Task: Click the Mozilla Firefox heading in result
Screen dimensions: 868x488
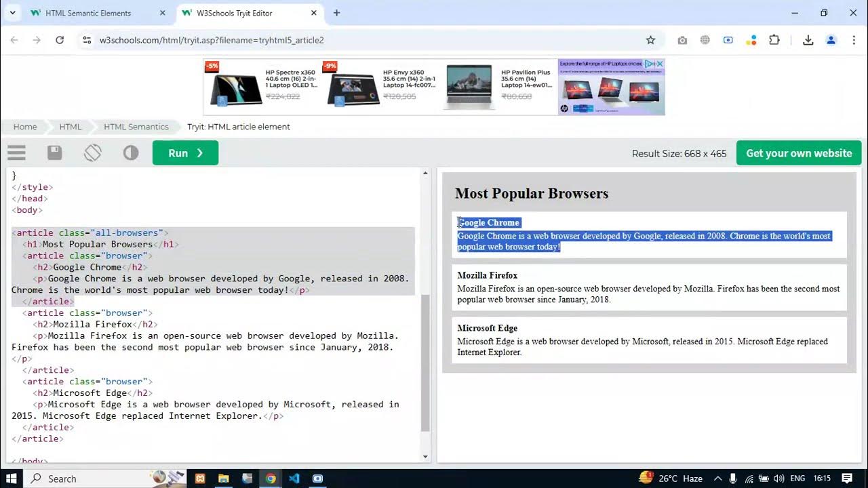Action: click(487, 275)
